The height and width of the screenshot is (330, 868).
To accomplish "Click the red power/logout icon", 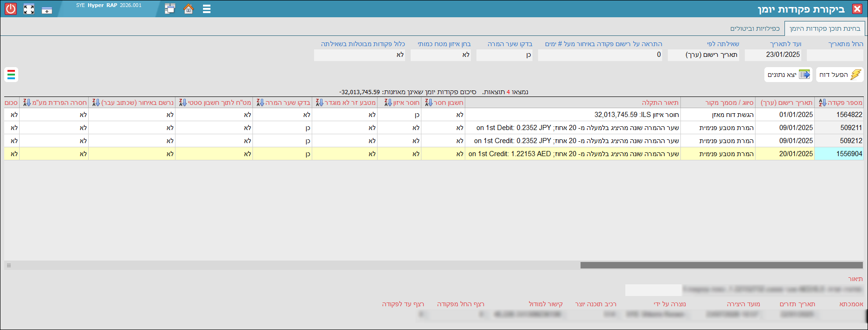I will click(11, 9).
